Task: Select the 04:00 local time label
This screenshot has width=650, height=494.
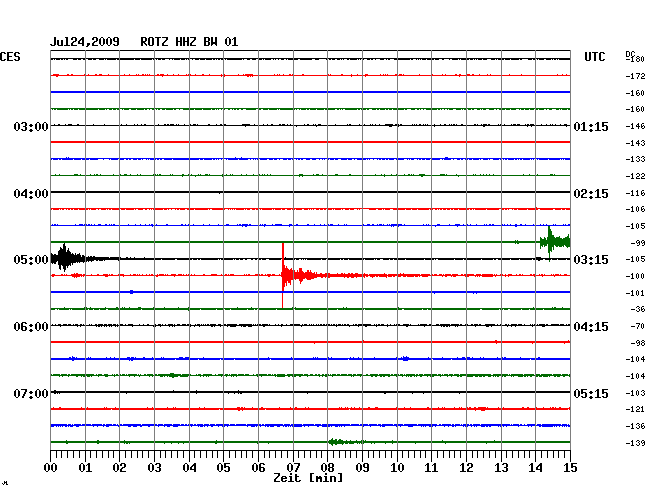Action: point(31,194)
